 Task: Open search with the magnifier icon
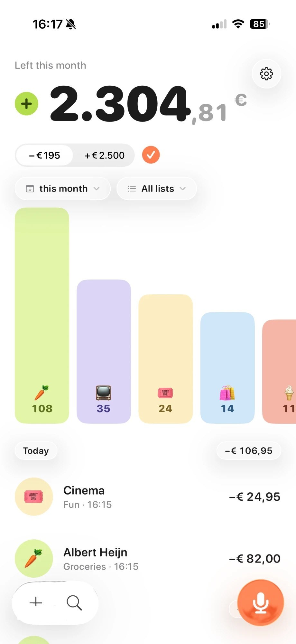[x=74, y=602]
